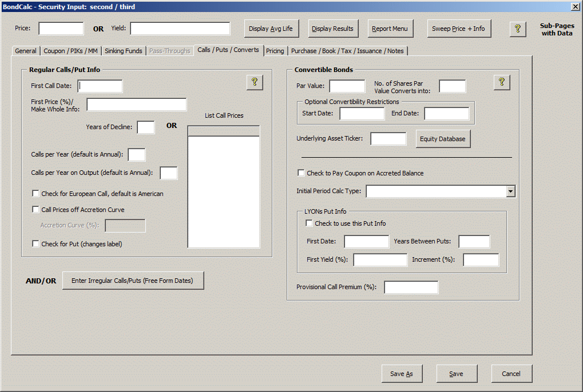Image resolution: width=583 pixels, height=392 pixels.
Task: Check to Pay Coupon on Accreted Balance
Action: pos(302,173)
